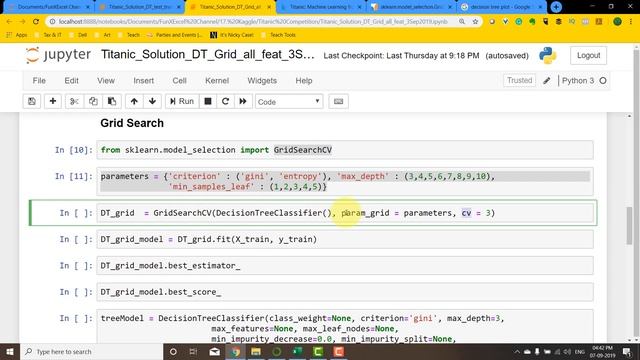640x360 pixels.
Task: Open the command palette keyboard icon
Action: 338,101
